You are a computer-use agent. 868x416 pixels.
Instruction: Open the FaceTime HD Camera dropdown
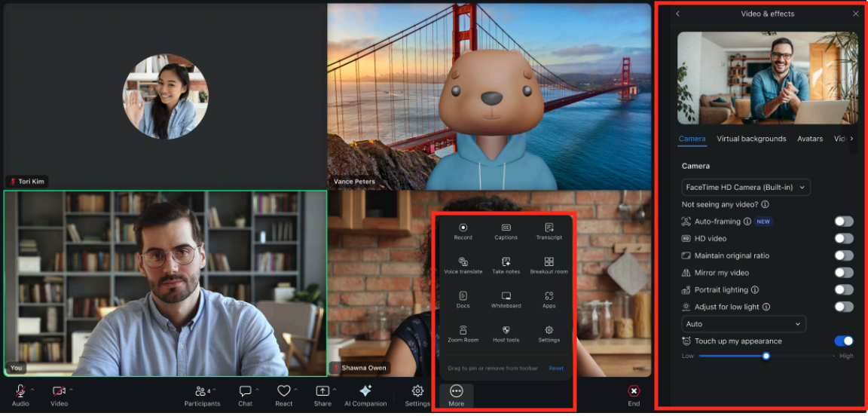[746, 187]
